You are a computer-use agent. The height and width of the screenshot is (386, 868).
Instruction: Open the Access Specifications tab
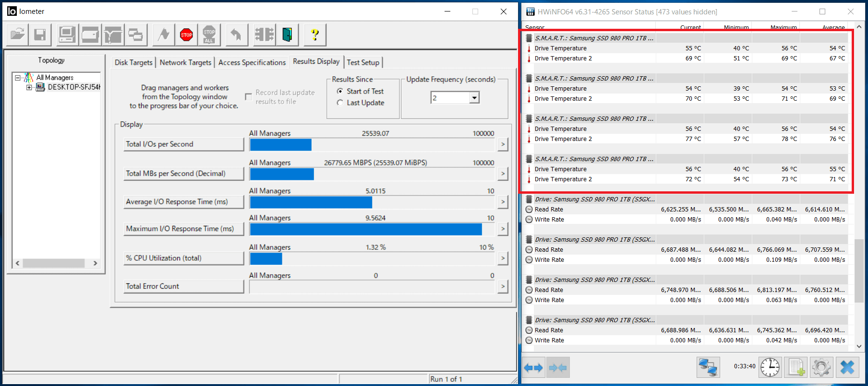point(252,62)
